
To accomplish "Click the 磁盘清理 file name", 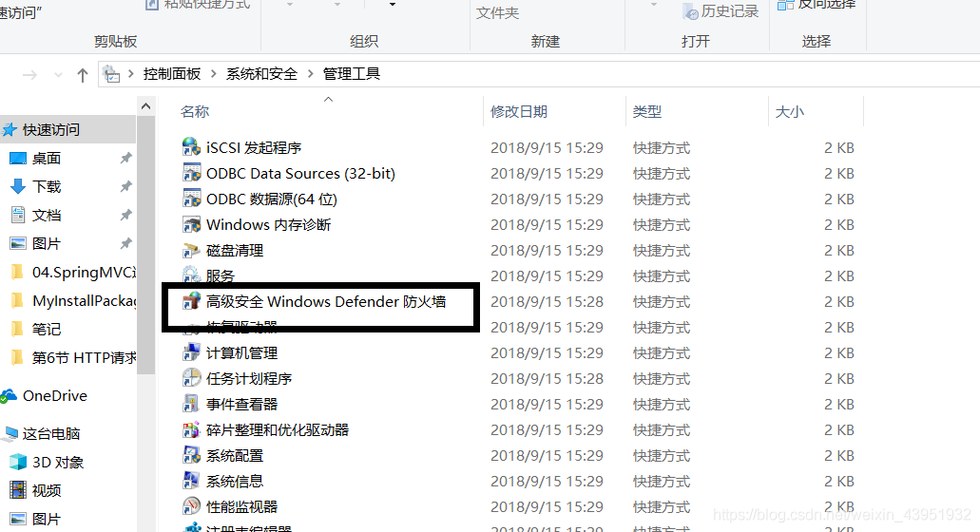I will (x=235, y=250).
